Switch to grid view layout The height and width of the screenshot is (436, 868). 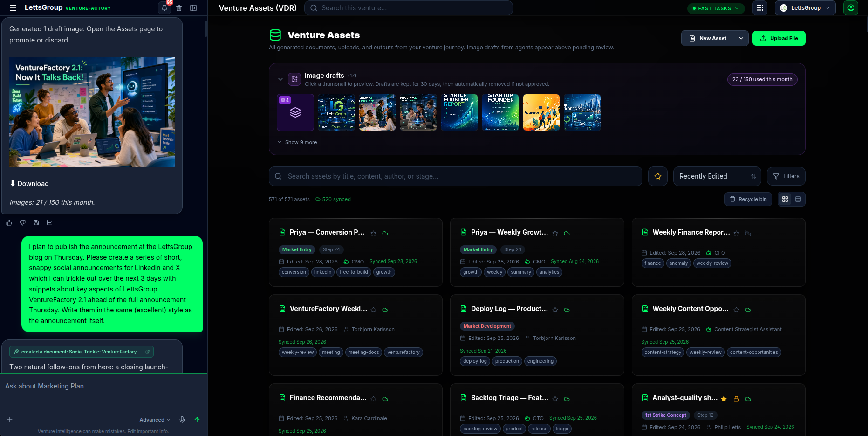(x=785, y=199)
